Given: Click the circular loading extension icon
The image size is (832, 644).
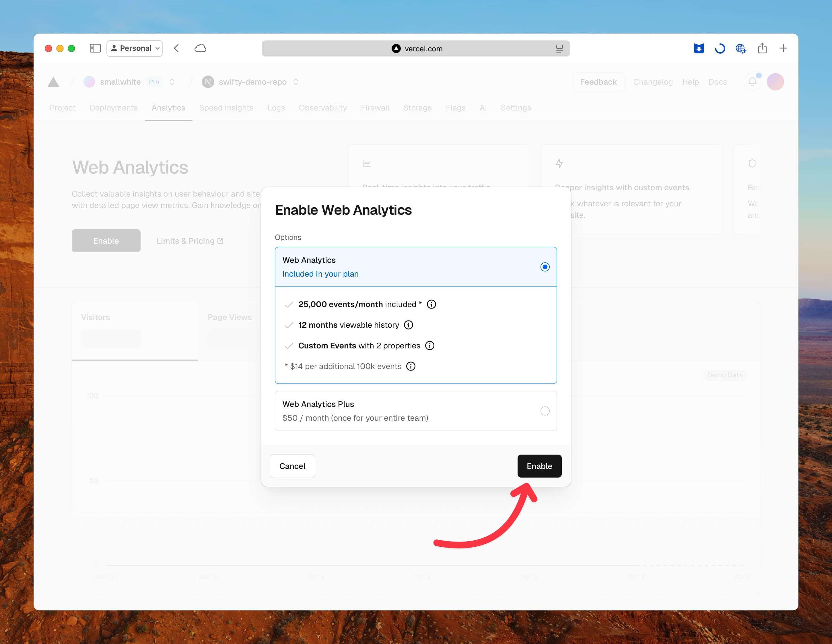Looking at the screenshot, I should [x=720, y=49].
